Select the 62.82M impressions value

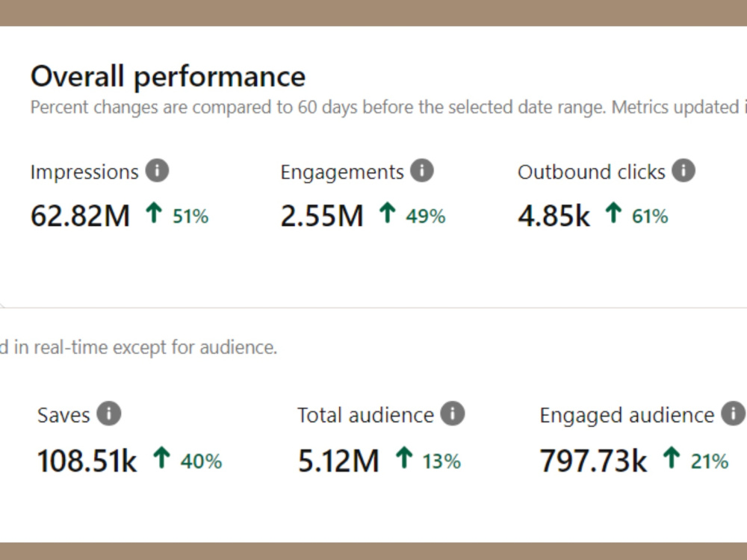coord(80,216)
